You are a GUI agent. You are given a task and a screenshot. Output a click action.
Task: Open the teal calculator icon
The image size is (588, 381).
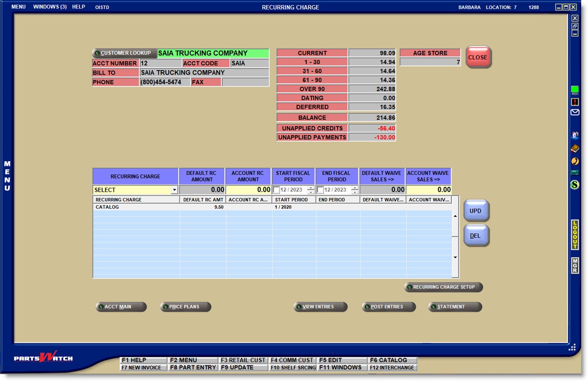574,173
